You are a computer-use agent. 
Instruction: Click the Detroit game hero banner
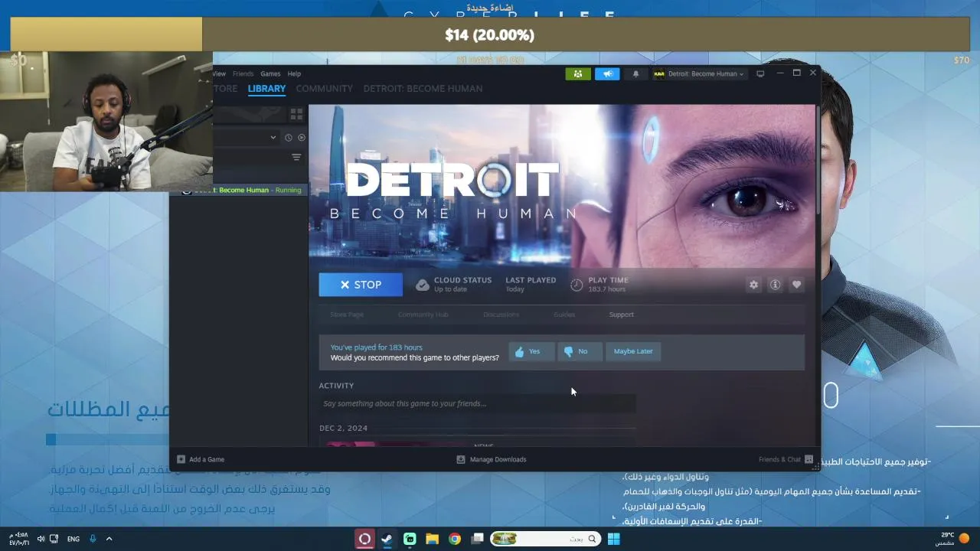[x=563, y=186]
